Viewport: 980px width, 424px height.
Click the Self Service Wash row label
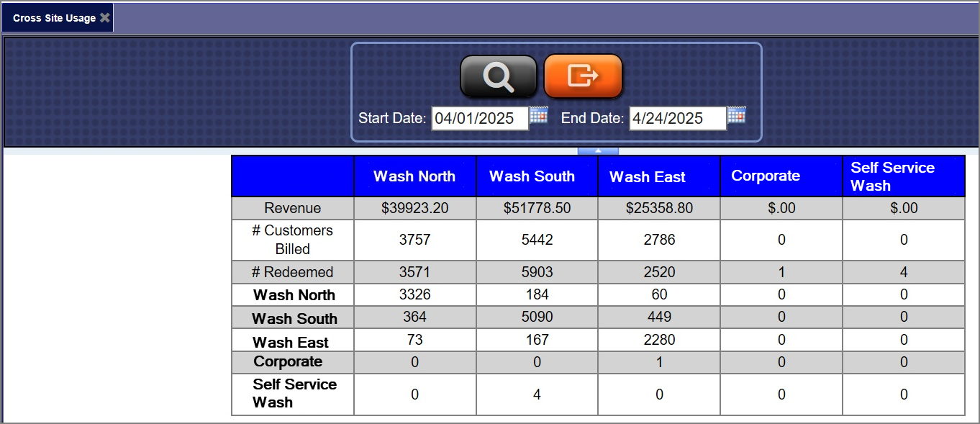[x=294, y=393]
